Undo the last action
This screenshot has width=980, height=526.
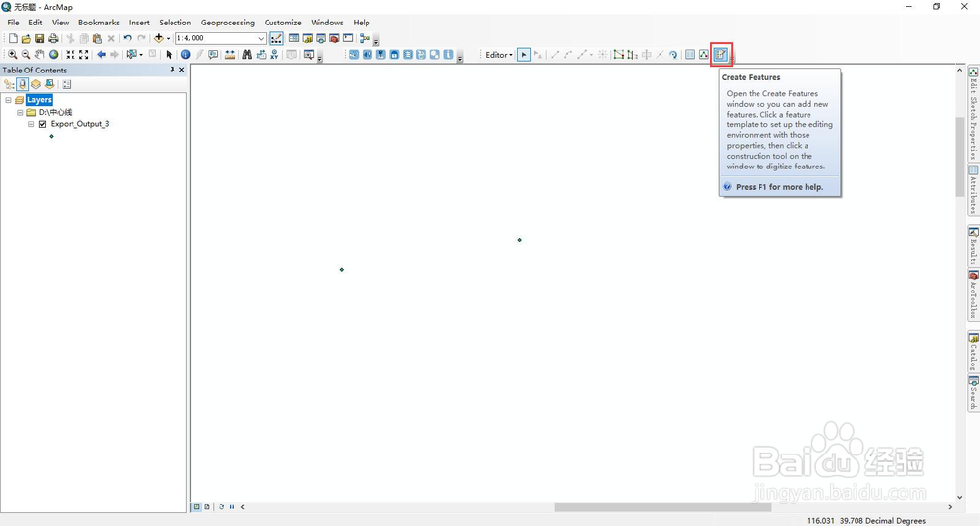pos(127,39)
